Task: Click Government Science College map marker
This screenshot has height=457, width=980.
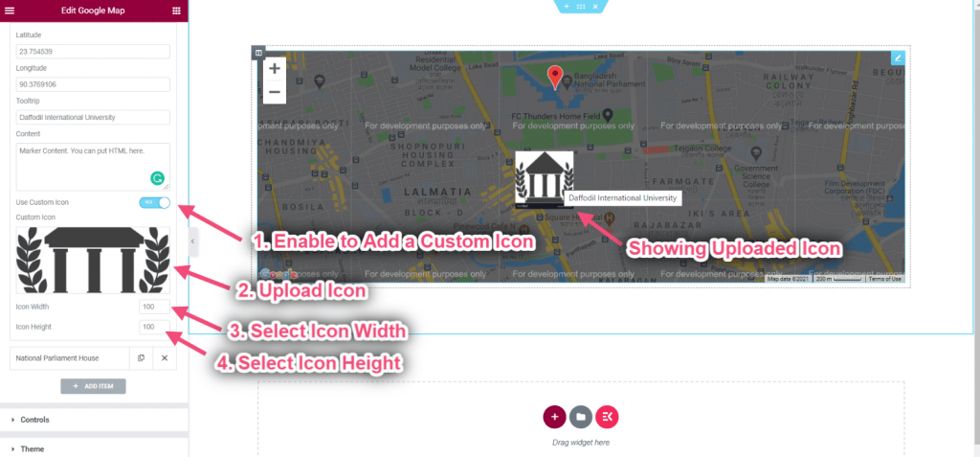Action: (756, 152)
